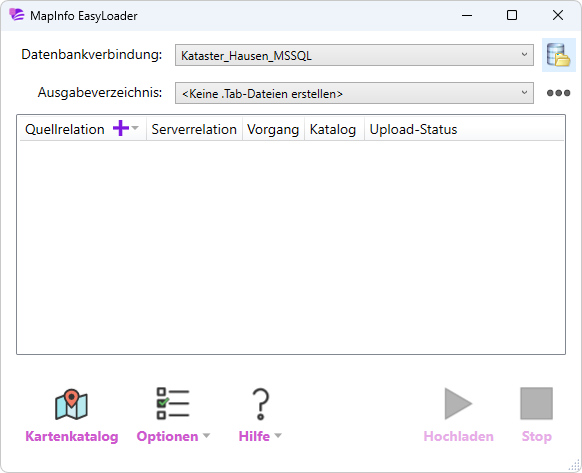
Task: Open dropdown arrow next to plus icon
Action: (135, 128)
